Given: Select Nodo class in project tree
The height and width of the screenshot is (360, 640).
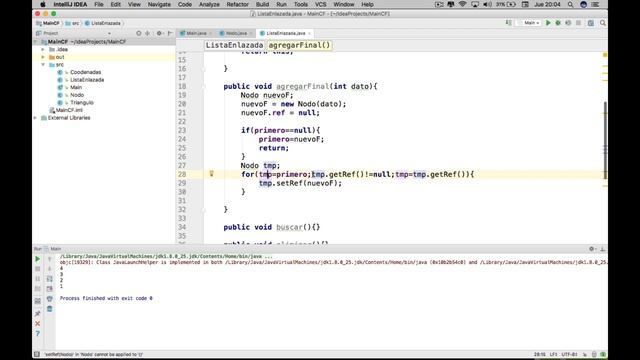Looking at the screenshot, I should [x=77, y=95].
